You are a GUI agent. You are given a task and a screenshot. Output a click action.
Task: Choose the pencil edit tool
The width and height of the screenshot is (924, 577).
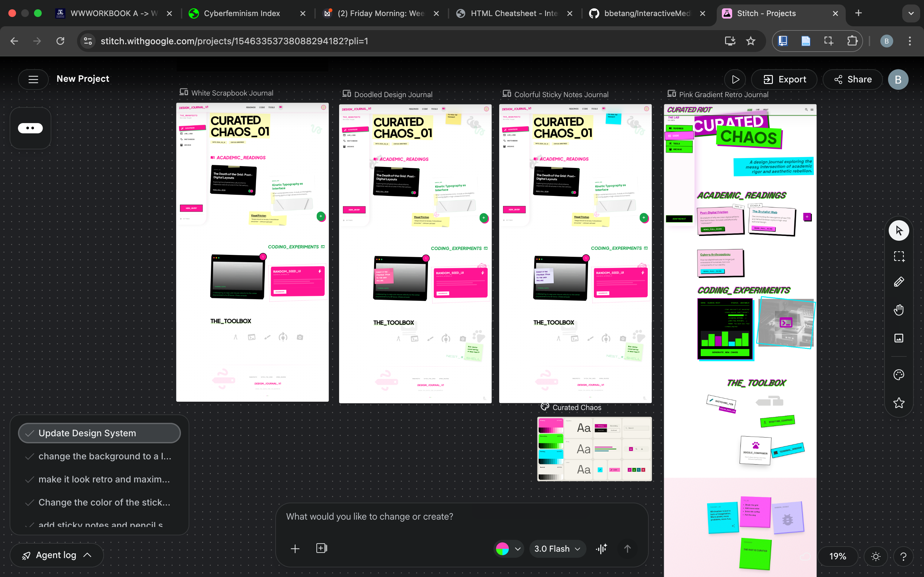coord(898,282)
